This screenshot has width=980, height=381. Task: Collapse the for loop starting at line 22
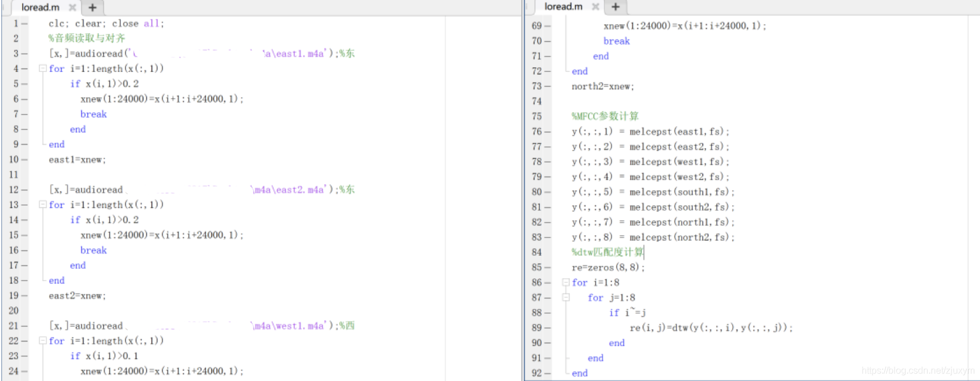coord(42,341)
